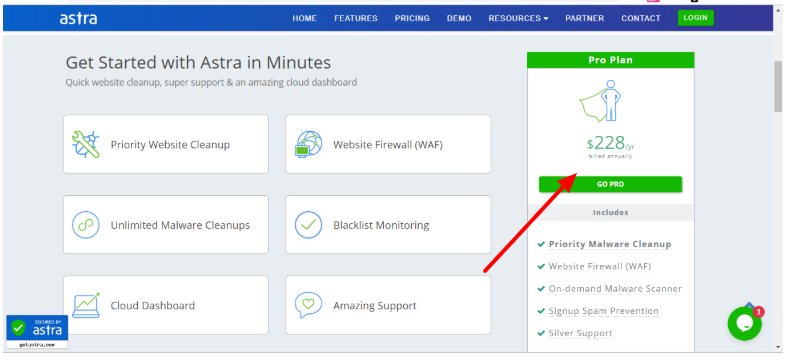Screen dimensions: 793x362
Task: Select DEMO in the navigation bar
Action: 459,18
